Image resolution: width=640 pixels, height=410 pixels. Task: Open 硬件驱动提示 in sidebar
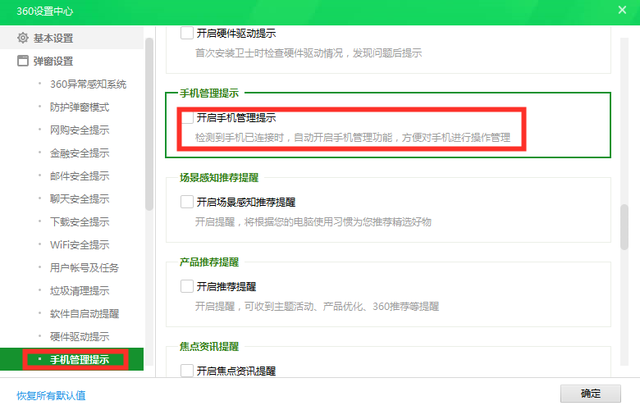80,336
